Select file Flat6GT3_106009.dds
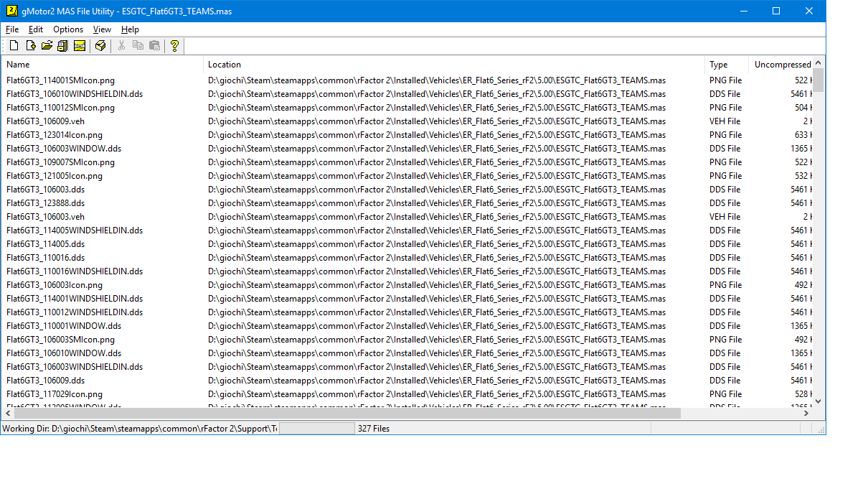Image resolution: width=868 pixels, height=489 pixels. (45, 381)
